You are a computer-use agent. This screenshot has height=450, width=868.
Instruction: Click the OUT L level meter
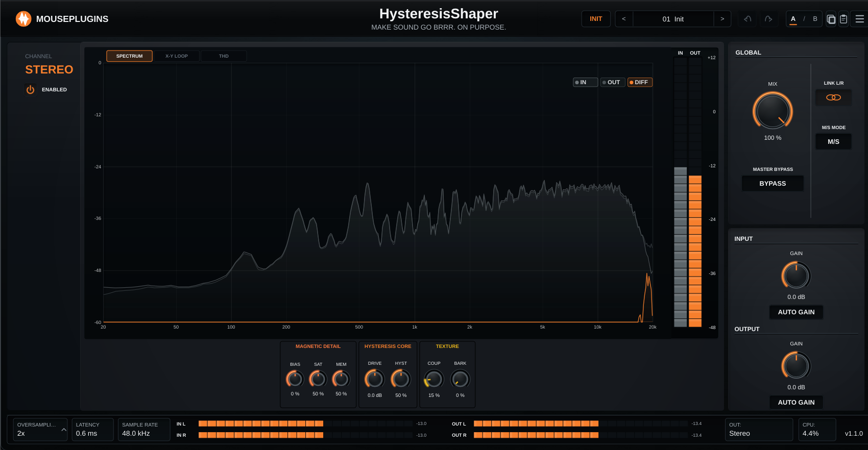point(581,423)
